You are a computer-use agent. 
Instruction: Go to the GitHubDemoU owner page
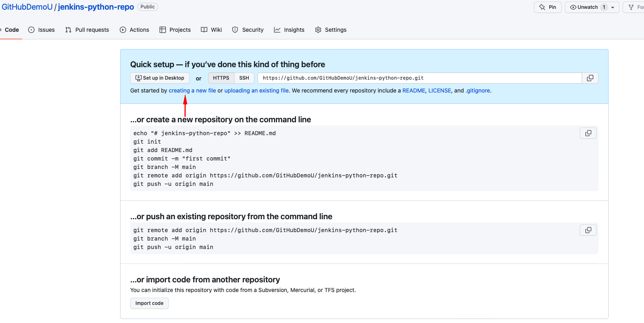[x=27, y=7]
